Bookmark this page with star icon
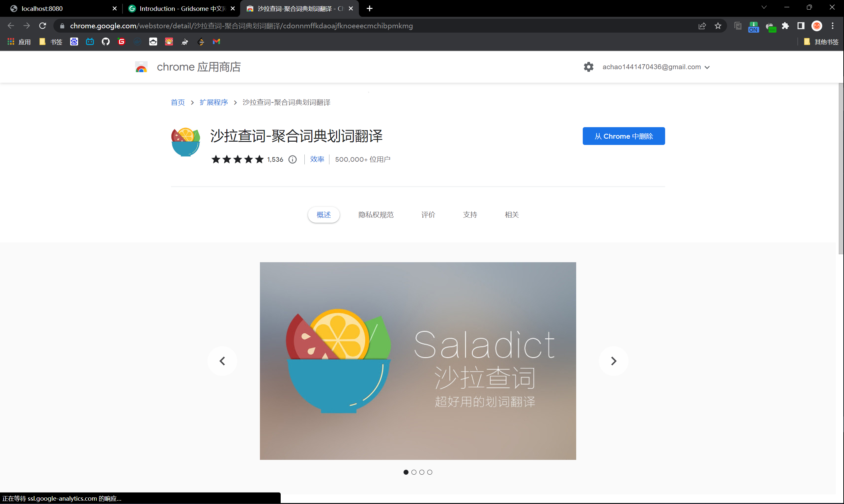844x504 pixels. 717,26
